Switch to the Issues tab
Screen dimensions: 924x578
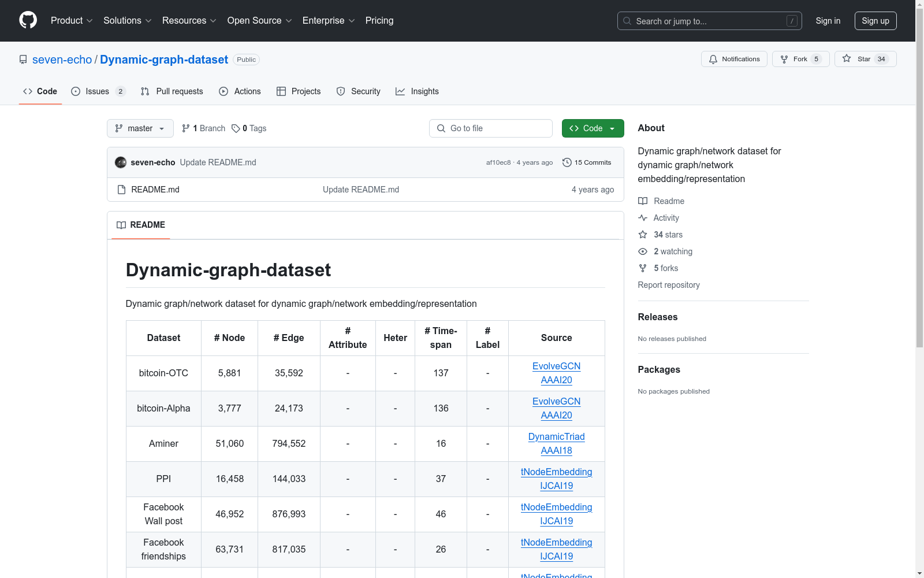(x=98, y=91)
